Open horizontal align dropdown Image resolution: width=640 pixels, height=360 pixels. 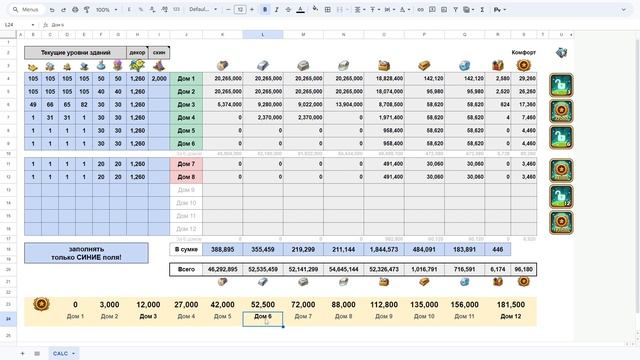pyautogui.click(x=359, y=10)
